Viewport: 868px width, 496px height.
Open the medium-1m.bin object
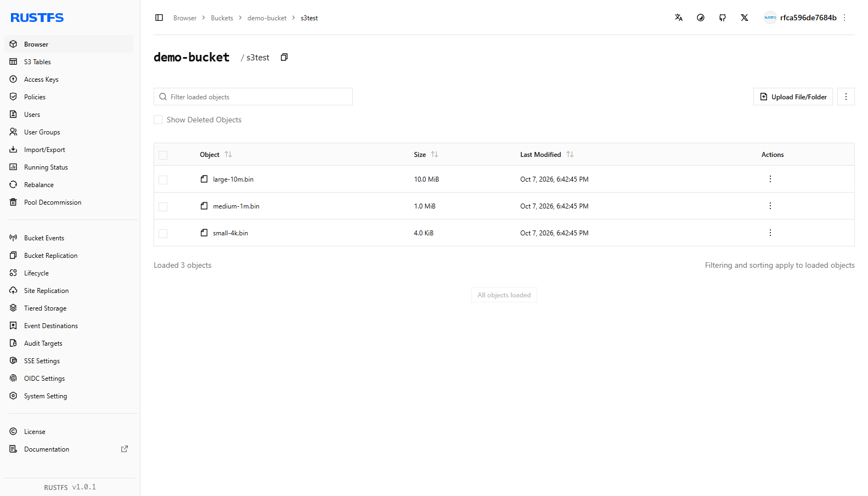coord(236,206)
